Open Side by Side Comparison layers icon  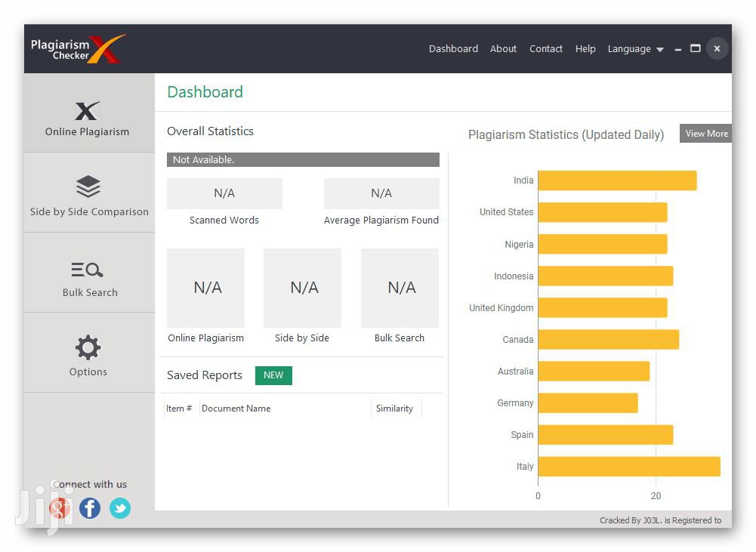click(88, 187)
